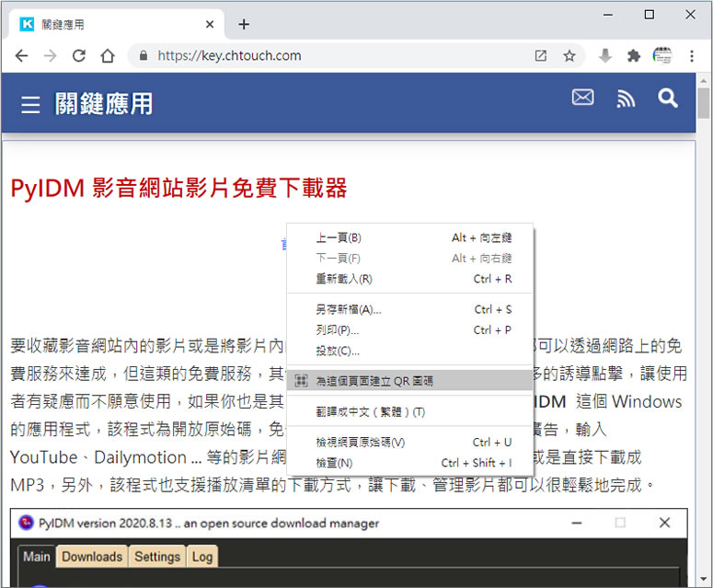
Task: Select 上一頁(B) in the context menu
Action: pos(409,237)
